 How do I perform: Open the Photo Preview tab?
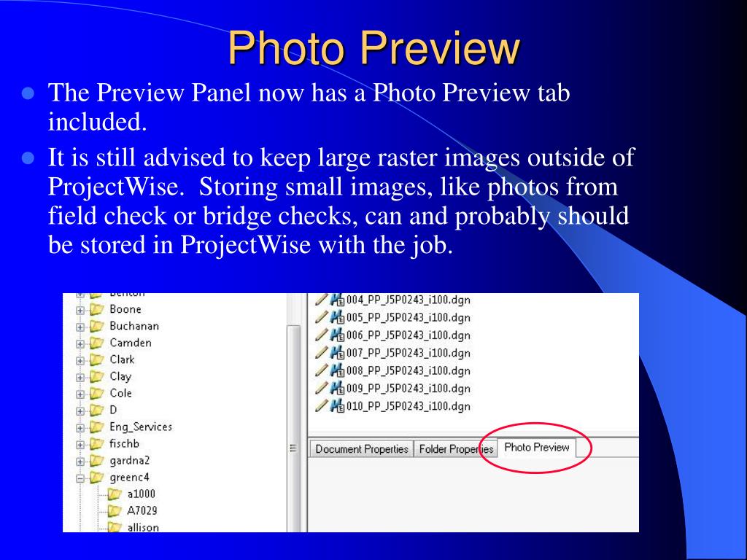[537, 448]
